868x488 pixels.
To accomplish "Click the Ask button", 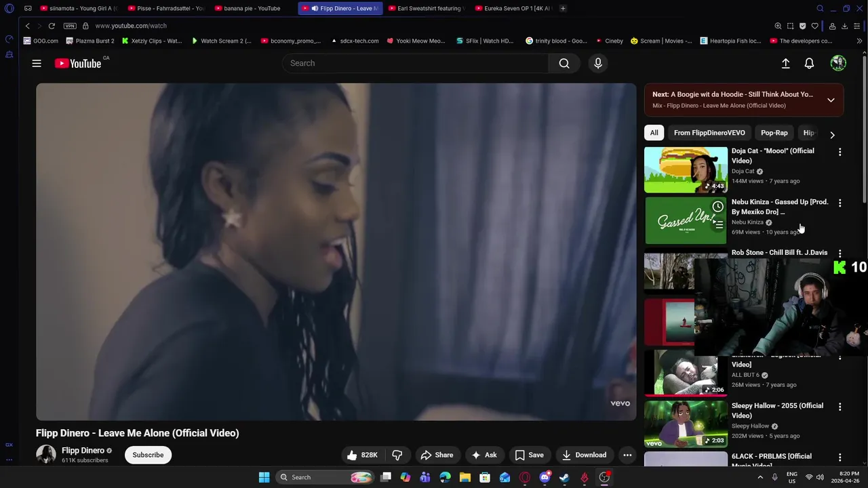I will click(x=484, y=455).
